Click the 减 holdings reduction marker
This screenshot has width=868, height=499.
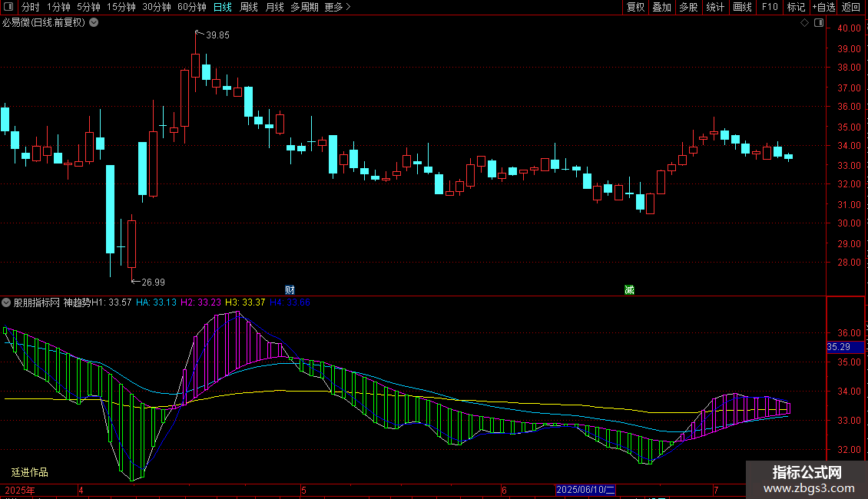(629, 290)
